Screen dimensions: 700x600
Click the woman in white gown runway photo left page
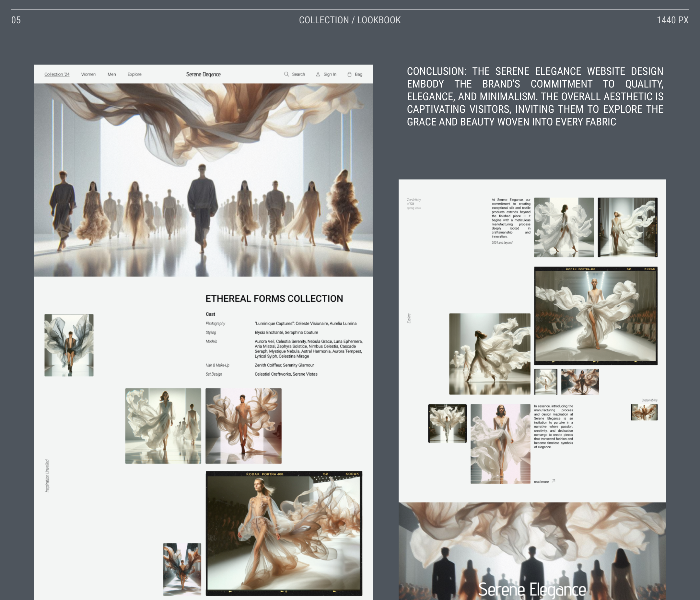click(163, 426)
